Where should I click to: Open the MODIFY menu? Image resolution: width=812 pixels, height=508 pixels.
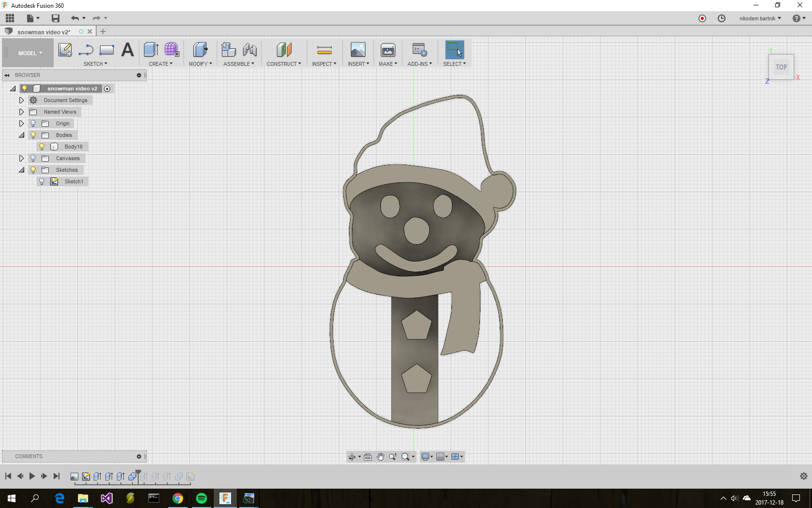click(200, 64)
